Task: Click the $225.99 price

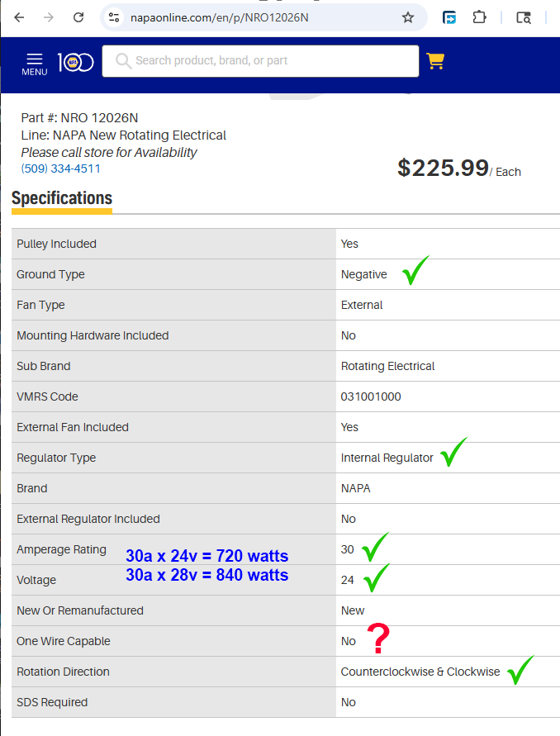Action: coord(443,169)
